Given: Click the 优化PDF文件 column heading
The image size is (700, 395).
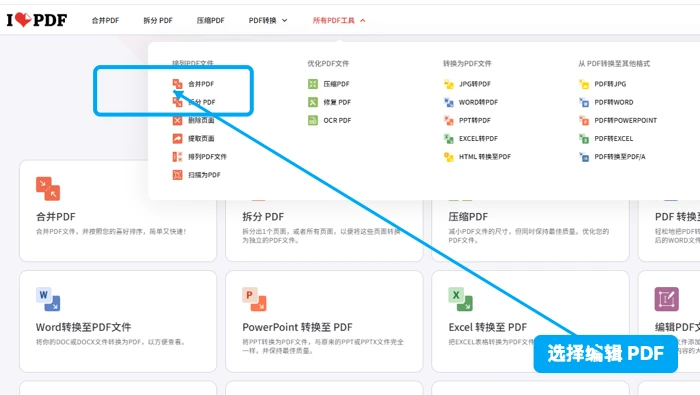Looking at the screenshot, I should tap(328, 63).
